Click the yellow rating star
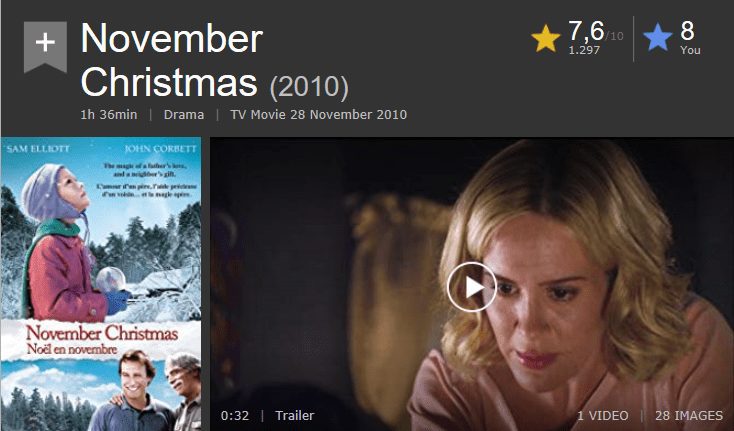The width and height of the screenshot is (734, 431). [x=546, y=38]
